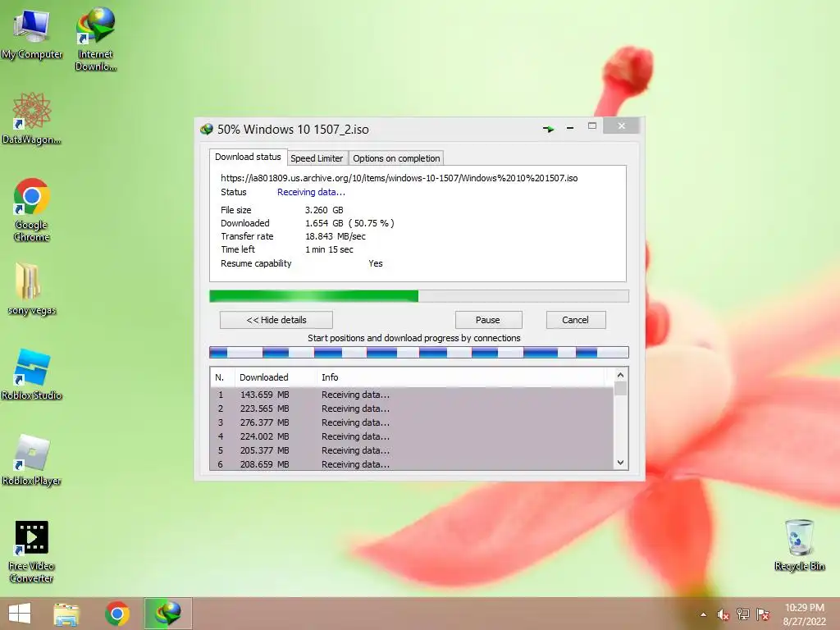Viewport: 840px width, 630px height.
Task: Launch Google Chrome from the desktop
Action: [x=32, y=209]
